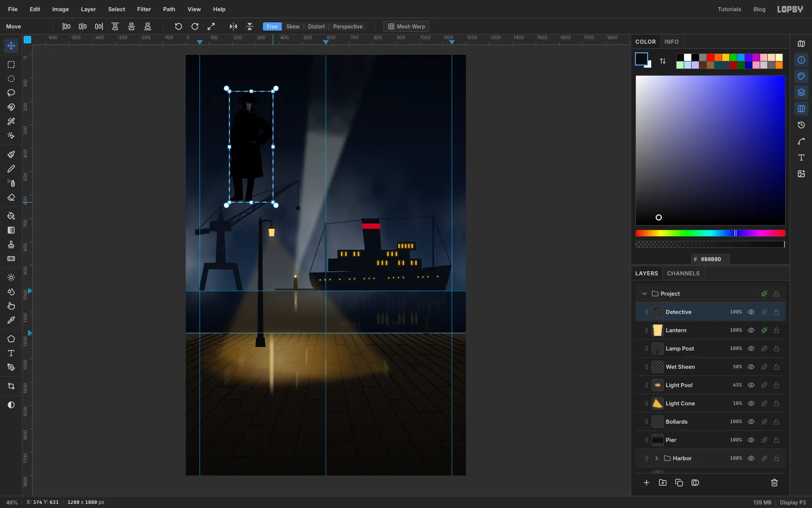Add a new layer with plus icon
Image resolution: width=812 pixels, height=508 pixels.
click(647, 483)
